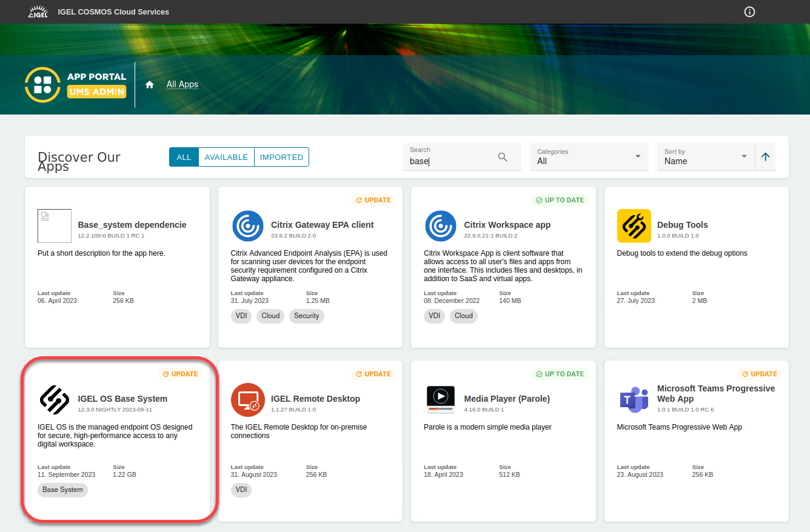Click the home icon in breadcrumb
Viewport: 810px width, 532px height.
[x=150, y=85]
